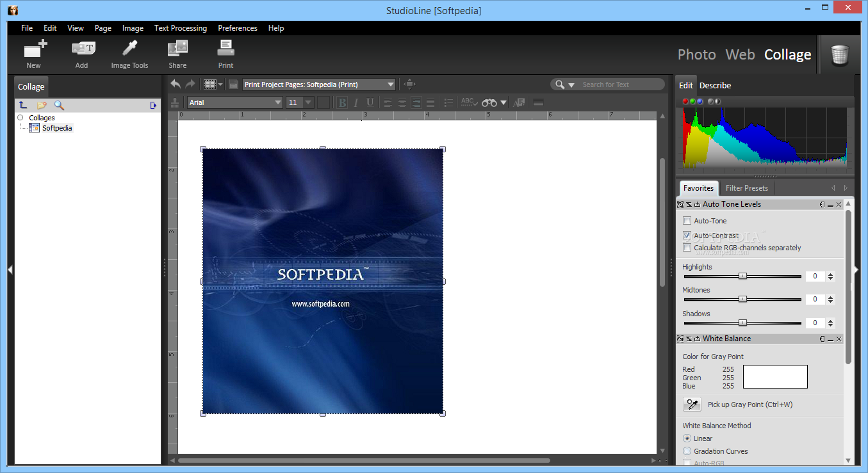868x473 pixels.
Task: Open the page layout grid dropdown arrow
Action: coord(221,84)
